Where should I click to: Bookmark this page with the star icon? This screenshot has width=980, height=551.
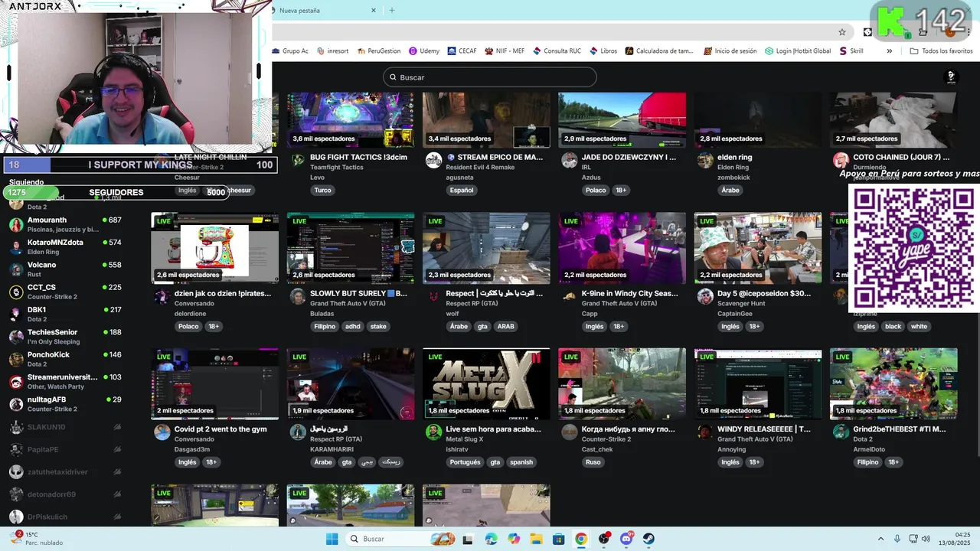pos(842,32)
